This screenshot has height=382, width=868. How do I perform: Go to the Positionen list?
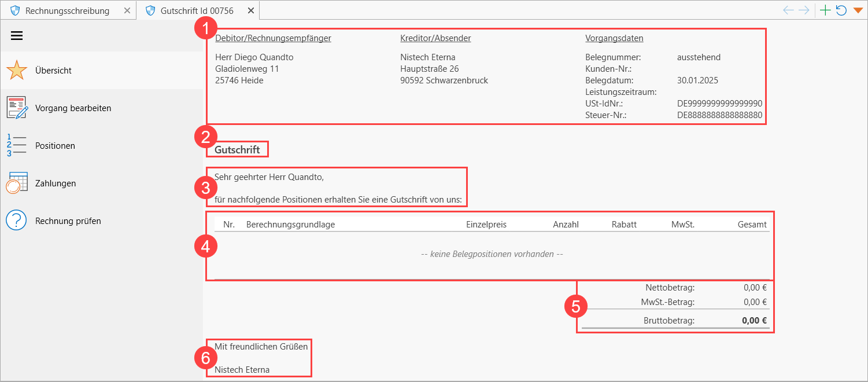(55, 146)
